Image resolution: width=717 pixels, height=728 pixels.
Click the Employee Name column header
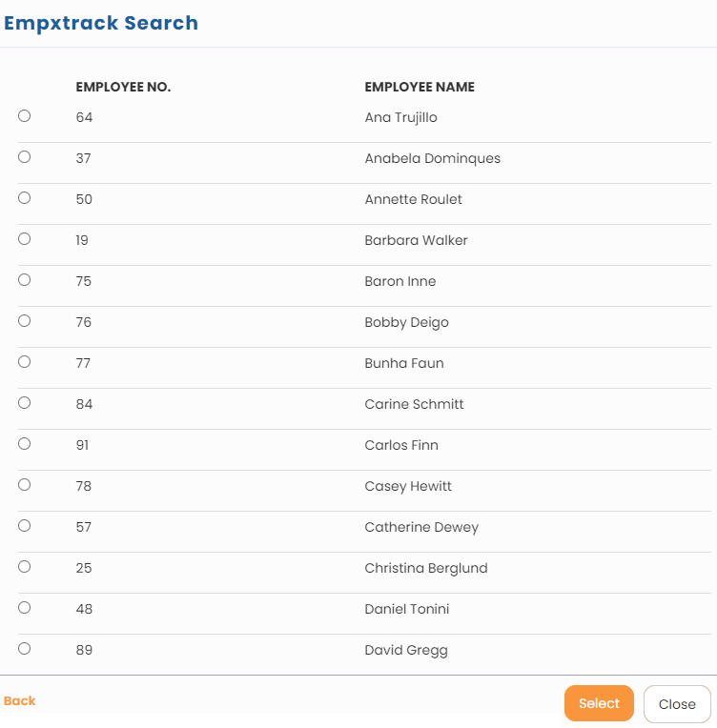click(x=420, y=87)
